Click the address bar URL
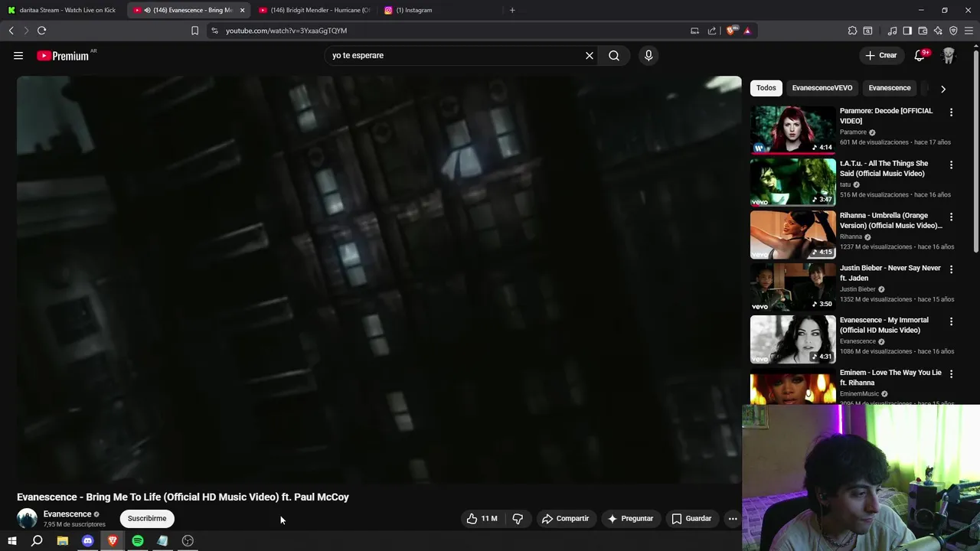Image resolution: width=980 pixels, height=551 pixels. pyautogui.click(x=286, y=31)
